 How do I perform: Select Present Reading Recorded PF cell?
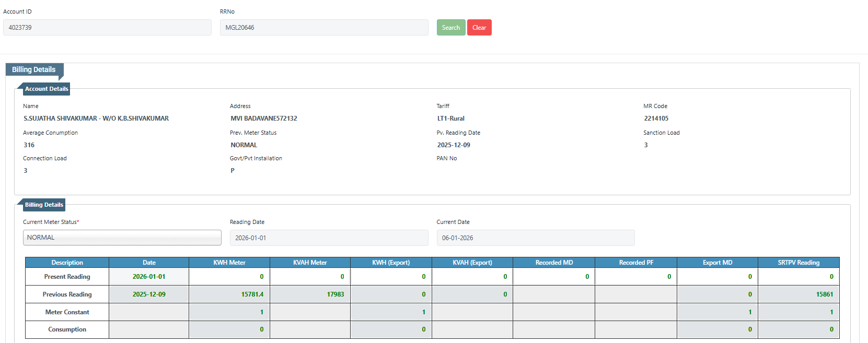[x=636, y=277]
